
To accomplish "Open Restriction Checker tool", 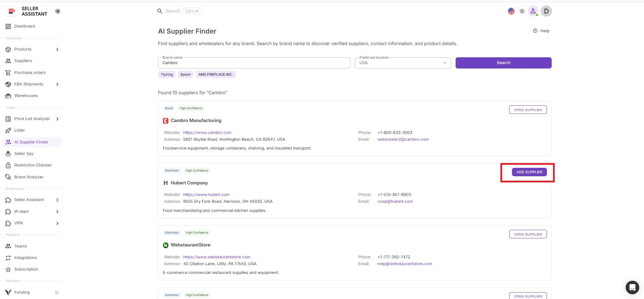I will click(x=32, y=165).
